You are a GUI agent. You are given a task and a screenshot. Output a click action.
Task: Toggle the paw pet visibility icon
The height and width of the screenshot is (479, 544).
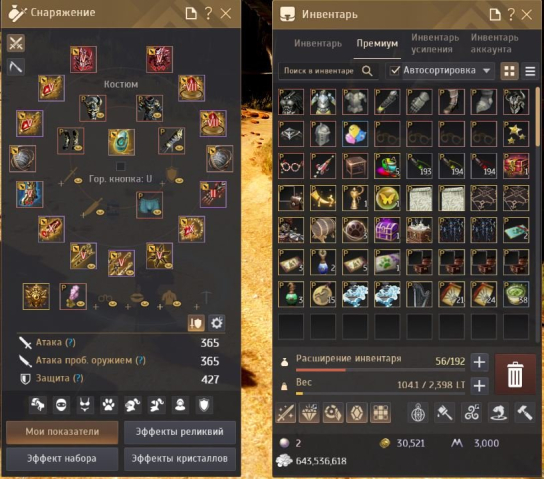coord(109,405)
